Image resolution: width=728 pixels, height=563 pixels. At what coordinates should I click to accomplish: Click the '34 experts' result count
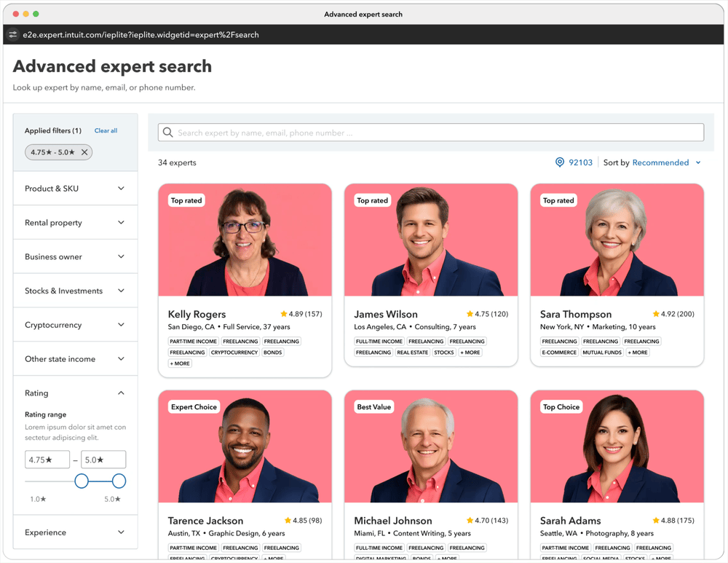click(177, 162)
